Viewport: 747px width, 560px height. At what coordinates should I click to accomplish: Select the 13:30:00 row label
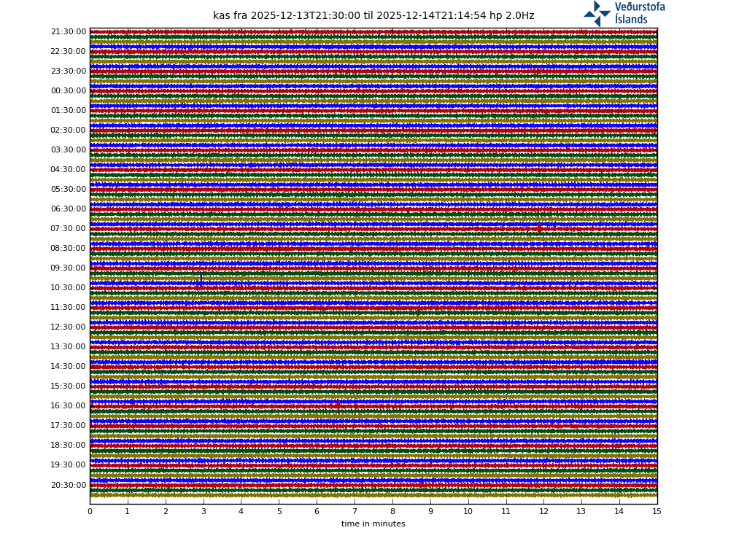click(69, 347)
